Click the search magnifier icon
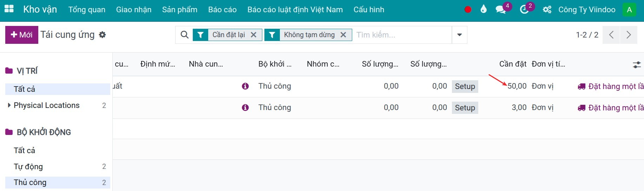This screenshot has width=644, height=191. [184, 35]
